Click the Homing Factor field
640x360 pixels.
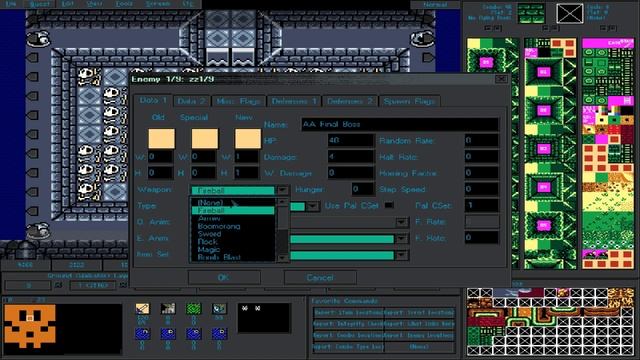click(482, 173)
